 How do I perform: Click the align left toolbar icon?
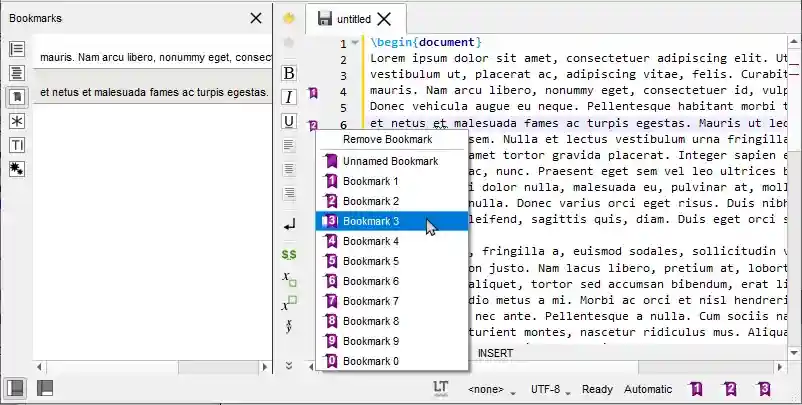click(x=289, y=146)
